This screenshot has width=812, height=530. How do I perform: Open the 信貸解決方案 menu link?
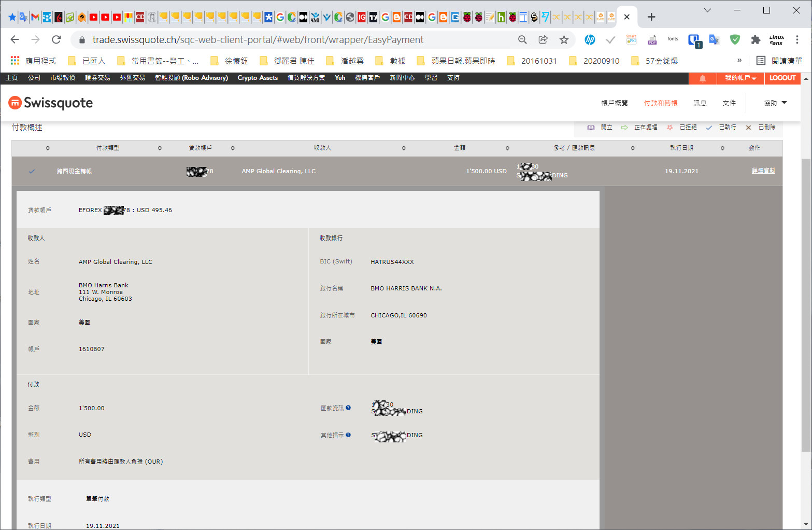pyautogui.click(x=306, y=78)
